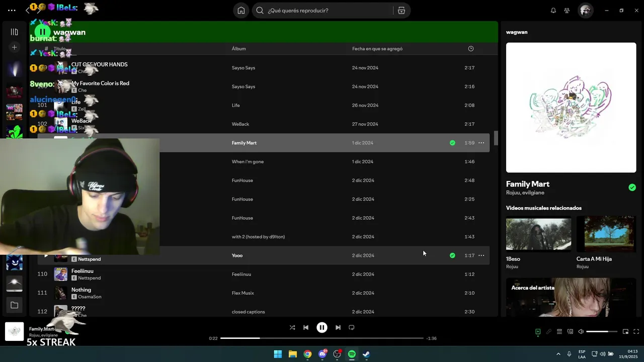Seek using the playback progress bar
644x362 pixels.
point(322,338)
